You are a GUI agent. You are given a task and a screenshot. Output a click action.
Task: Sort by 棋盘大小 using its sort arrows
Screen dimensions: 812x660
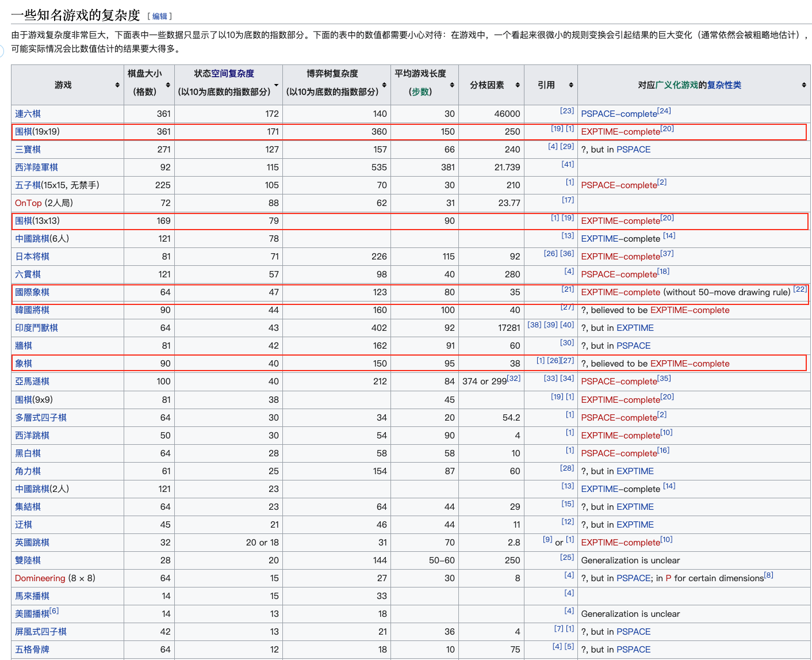click(169, 85)
